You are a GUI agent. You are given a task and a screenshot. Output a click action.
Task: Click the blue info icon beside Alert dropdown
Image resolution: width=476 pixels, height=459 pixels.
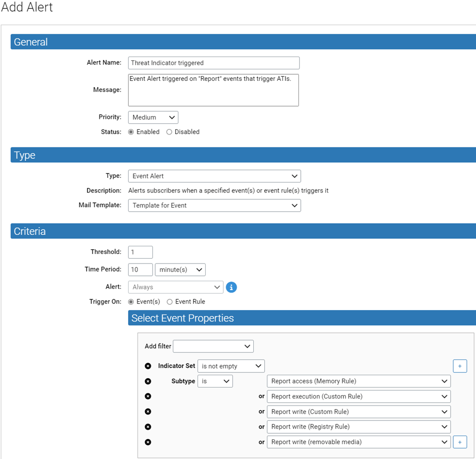(231, 287)
